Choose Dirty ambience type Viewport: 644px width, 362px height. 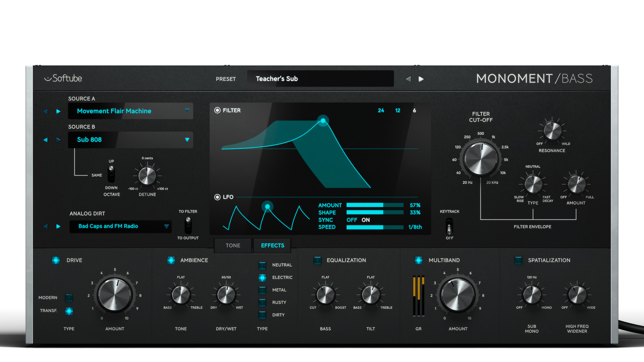click(262, 315)
